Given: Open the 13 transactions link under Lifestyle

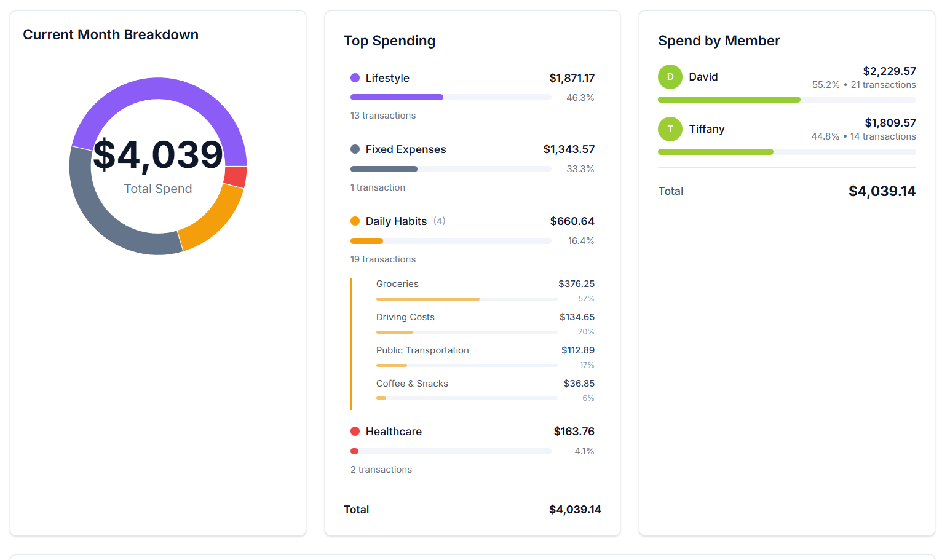Looking at the screenshot, I should pos(382,116).
